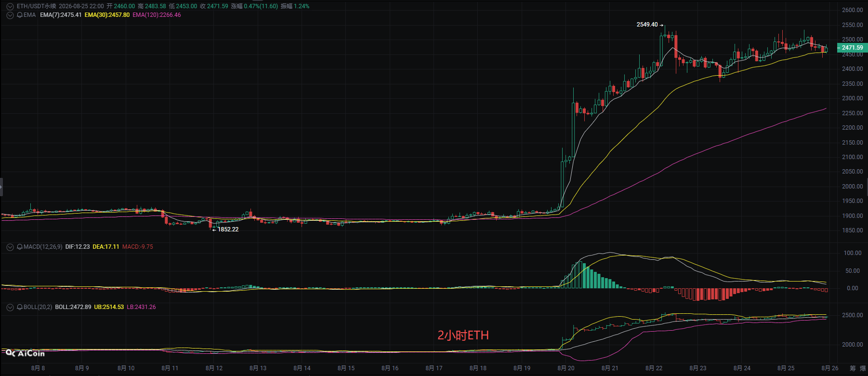Set an alert with the EMA bell icon
Image resolution: width=868 pixels, height=376 pixels.
(x=20, y=15)
